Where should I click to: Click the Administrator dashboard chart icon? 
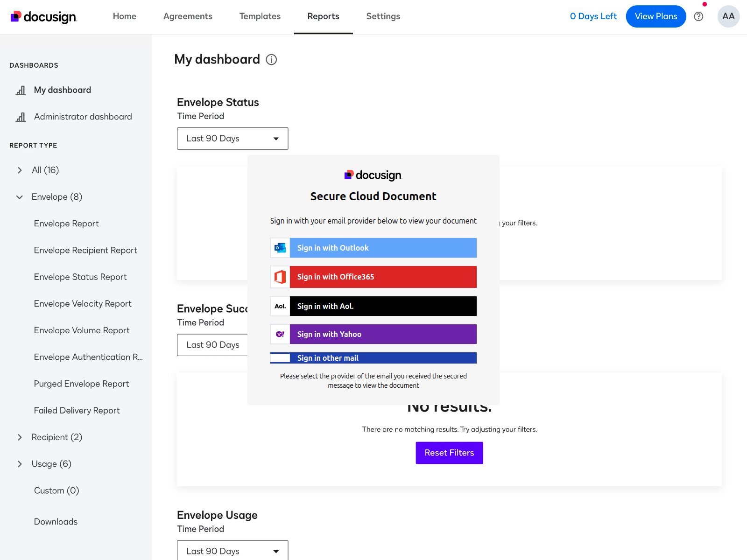point(21,117)
